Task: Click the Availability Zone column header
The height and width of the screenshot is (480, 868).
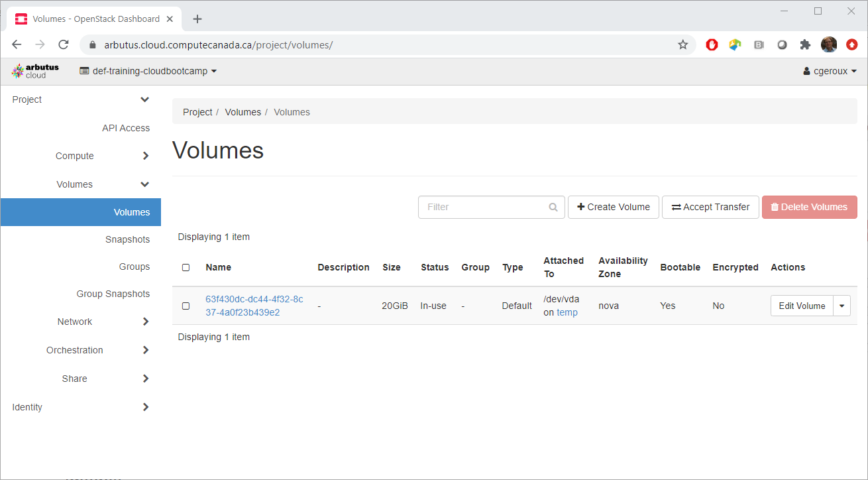Action: 623,267
